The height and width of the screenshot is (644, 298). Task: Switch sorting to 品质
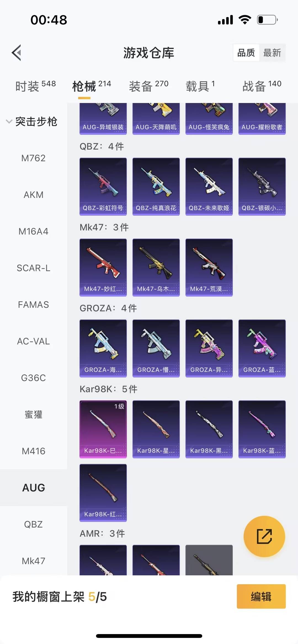click(x=246, y=53)
